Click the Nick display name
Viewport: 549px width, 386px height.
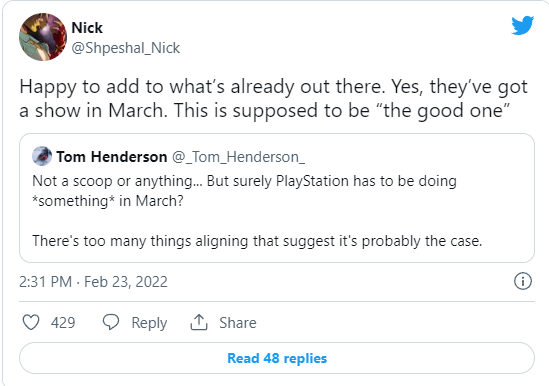pyautogui.click(x=87, y=28)
